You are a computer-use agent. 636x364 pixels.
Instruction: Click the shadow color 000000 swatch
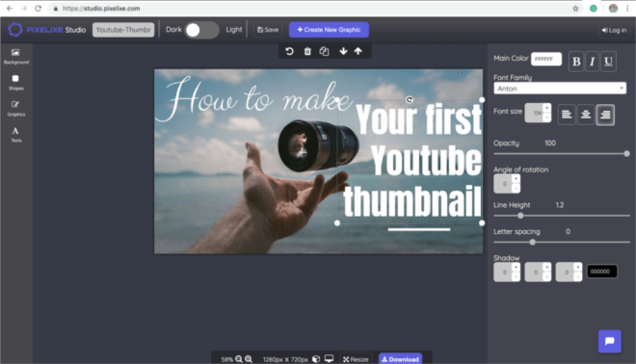point(602,272)
